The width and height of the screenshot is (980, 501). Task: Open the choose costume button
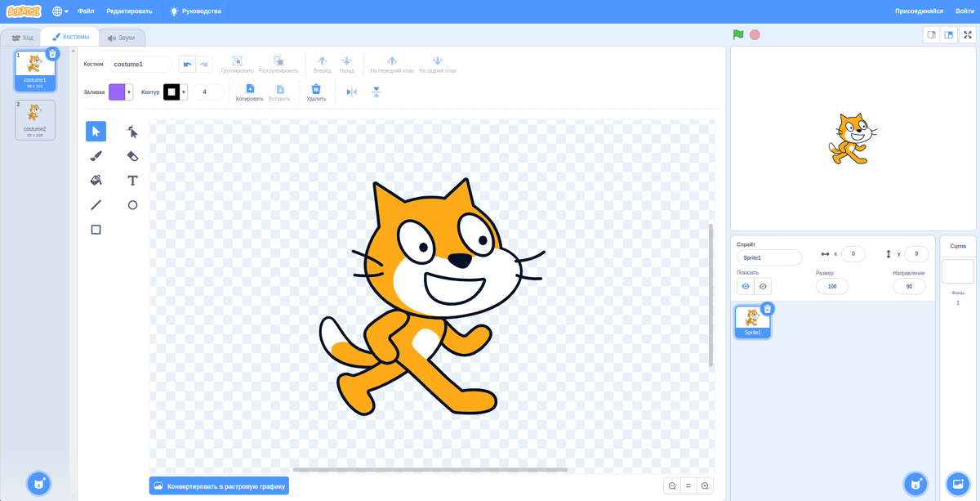(38, 484)
